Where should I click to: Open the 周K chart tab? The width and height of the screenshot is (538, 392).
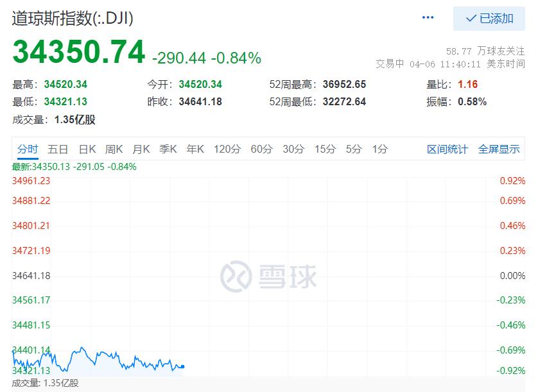(x=114, y=149)
